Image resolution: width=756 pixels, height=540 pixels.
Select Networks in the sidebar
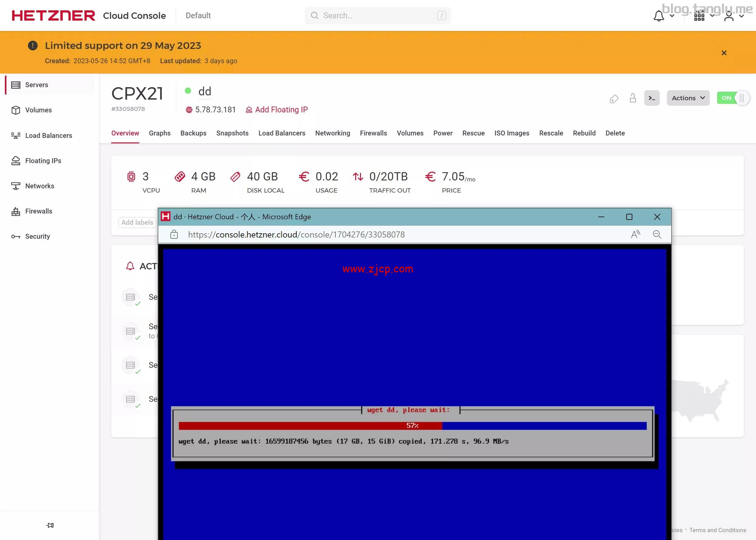coord(40,186)
